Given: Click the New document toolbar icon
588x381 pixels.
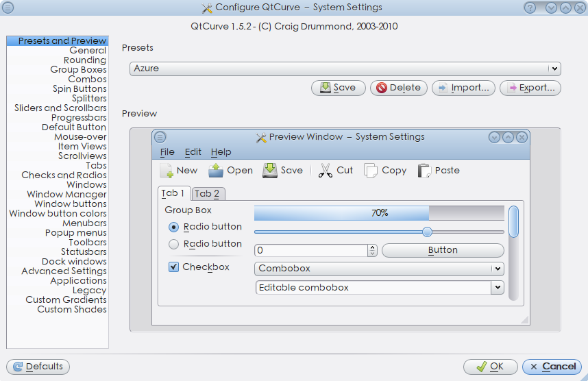Looking at the screenshot, I should click(167, 171).
